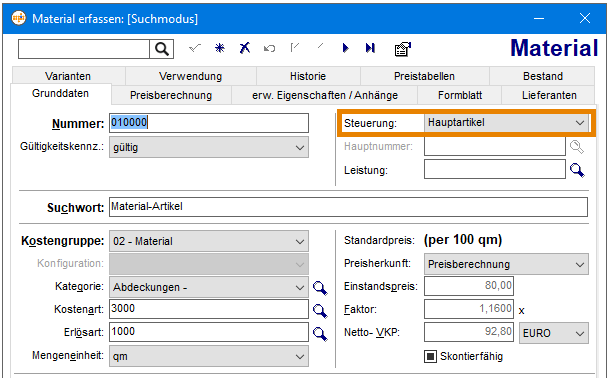Image resolution: width=612 pixels, height=378 pixels.
Task: Click the delete record X icon
Action: tap(245, 48)
